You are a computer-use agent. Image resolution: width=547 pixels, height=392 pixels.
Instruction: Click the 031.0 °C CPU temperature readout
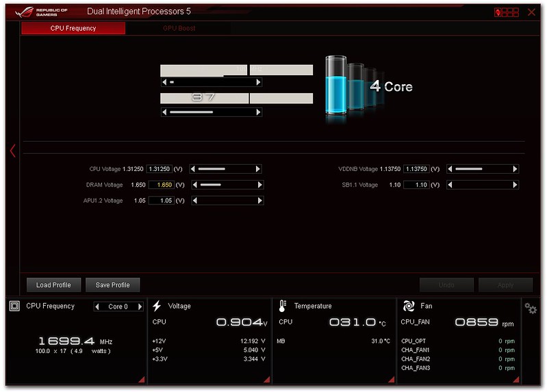click(x=357, y=322)
